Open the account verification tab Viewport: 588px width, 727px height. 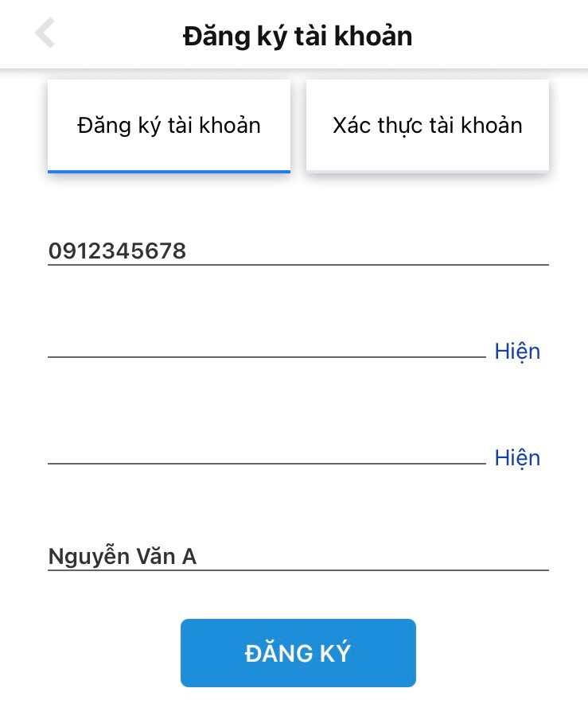coord(427,126)
